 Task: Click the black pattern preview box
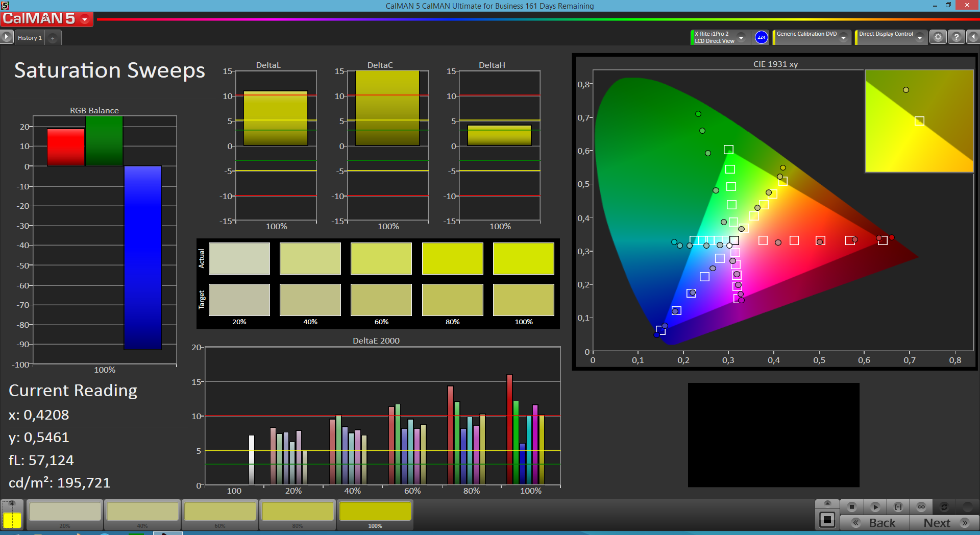click(773, 435)
